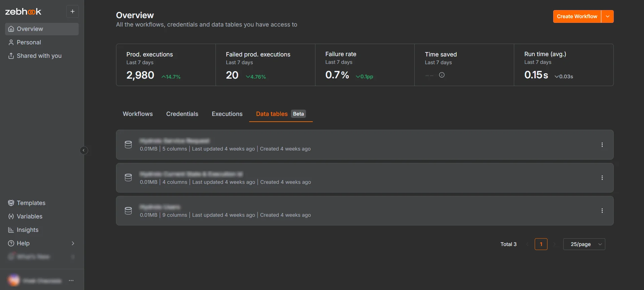Open three-dot menu for the 5 columns table
Image resolution: width=644 pixels, height=290 pixels.
point(602,145)
